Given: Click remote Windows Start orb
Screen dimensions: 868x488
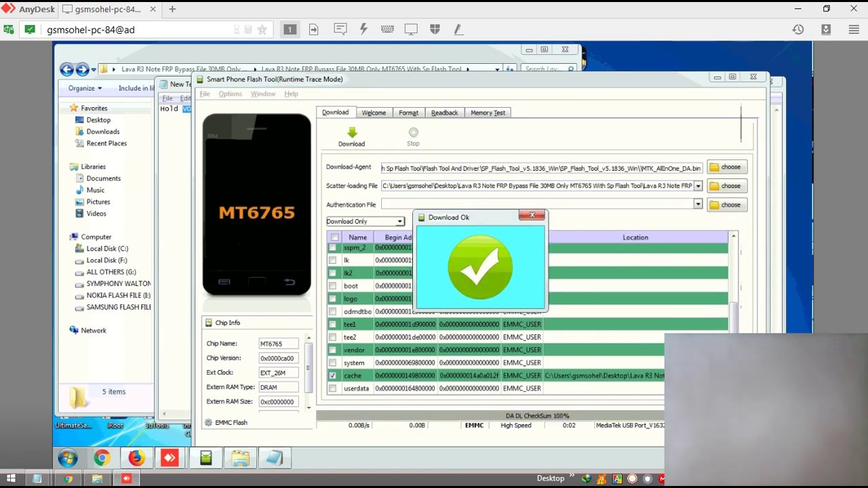Looking at the screenshot, I should (x=67, y=458).
